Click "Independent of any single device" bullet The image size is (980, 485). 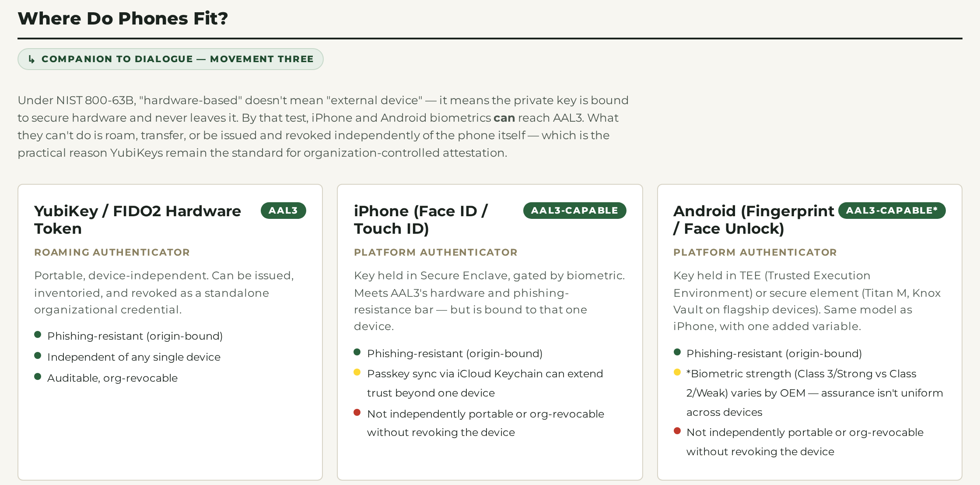coord(134,357)
